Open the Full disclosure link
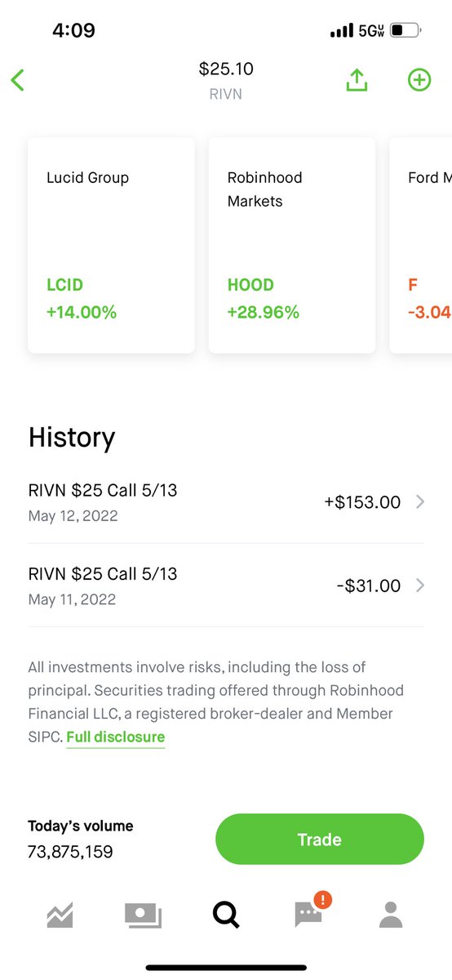Image resolution: width=452 pixels, height=980 pixels. pyautogui.click(x=116, y=737)
